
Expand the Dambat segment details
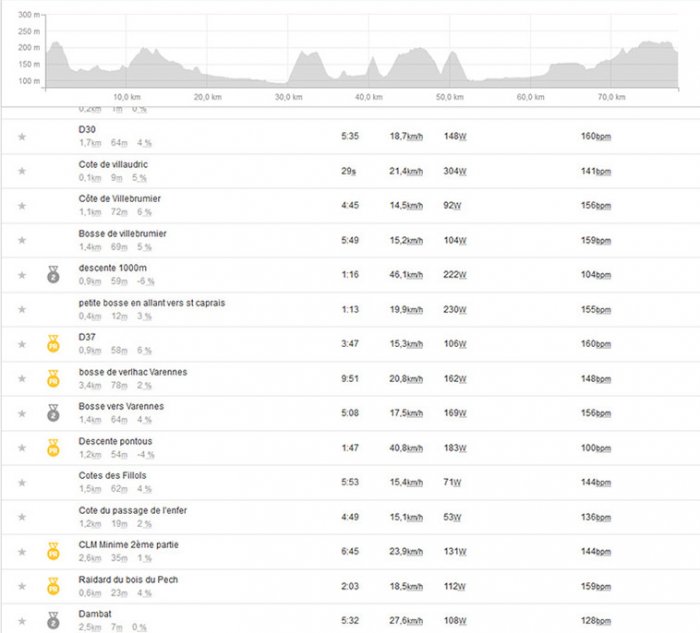tap(350, 621)
